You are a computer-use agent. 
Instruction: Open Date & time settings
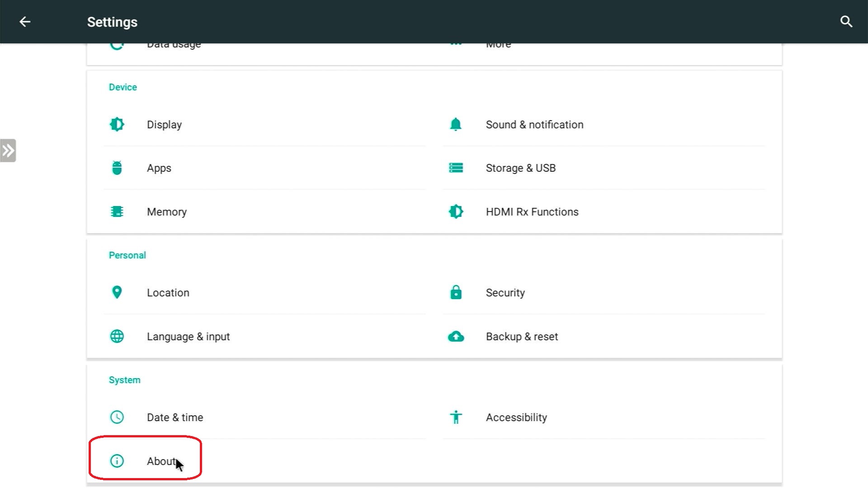[x=175, y=417]
